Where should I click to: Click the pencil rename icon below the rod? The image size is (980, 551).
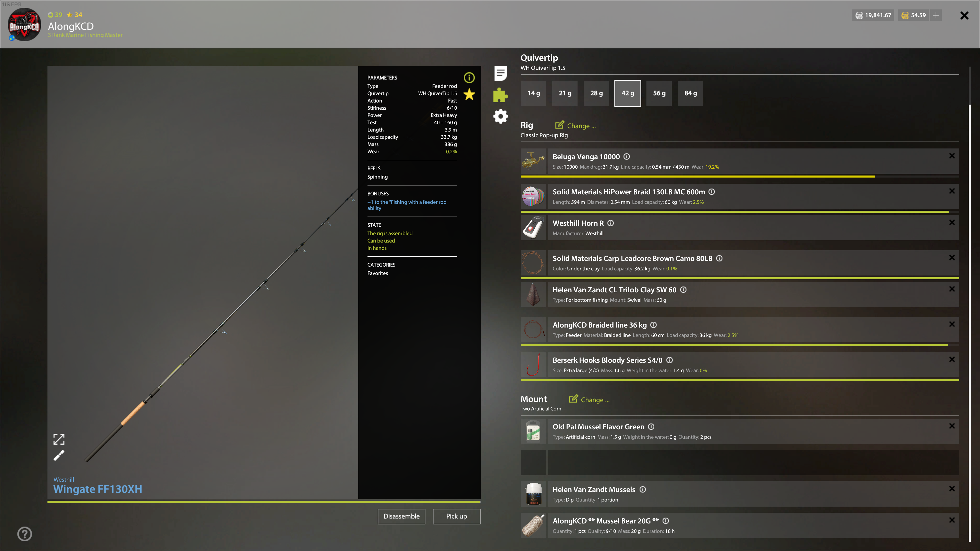[x=59, y=455]
